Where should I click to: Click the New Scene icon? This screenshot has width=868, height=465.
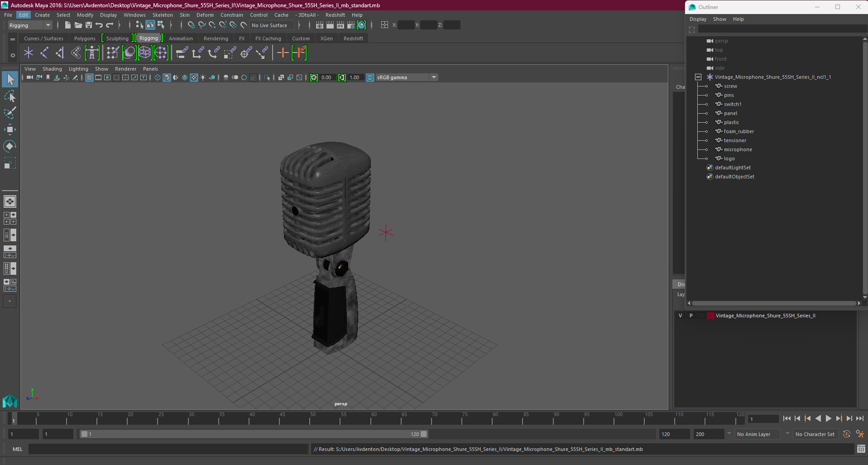(68, 25)
